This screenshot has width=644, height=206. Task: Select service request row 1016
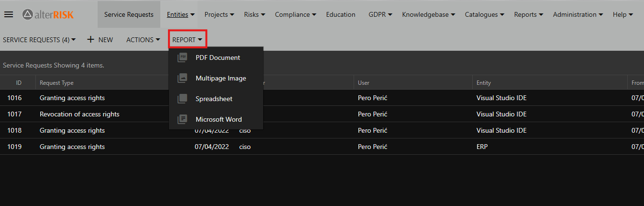coord(15,98)
